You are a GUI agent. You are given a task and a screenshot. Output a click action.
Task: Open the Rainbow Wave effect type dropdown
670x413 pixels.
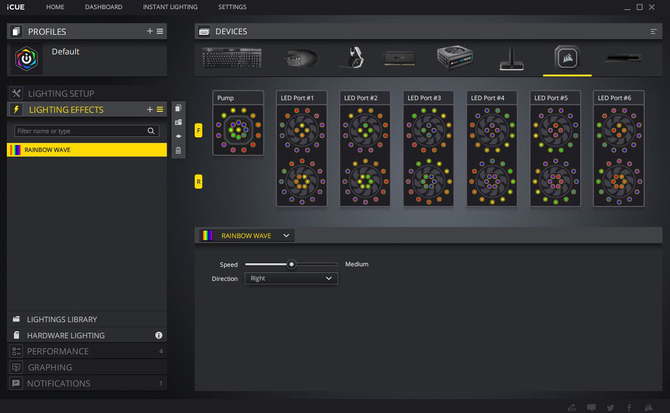247,235
